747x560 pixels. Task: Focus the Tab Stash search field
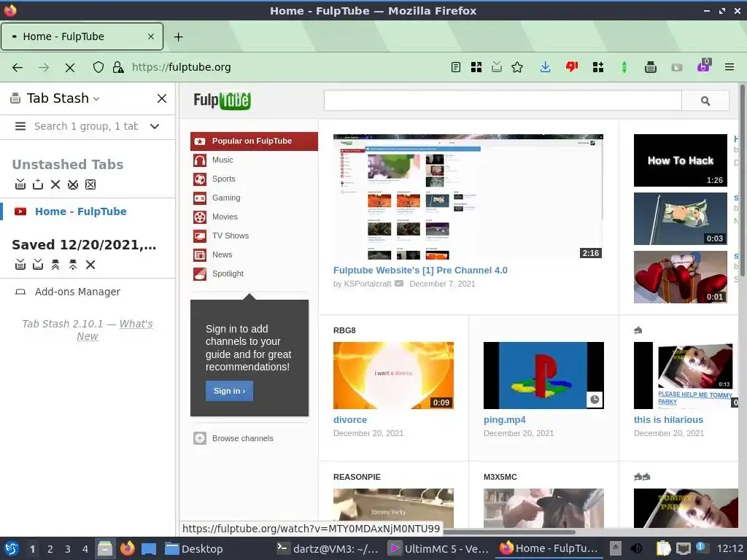coord(86,126)
